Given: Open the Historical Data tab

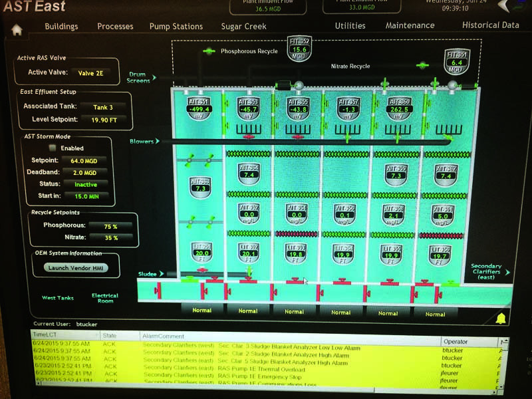Looking at the screenshot, I should tap(491, 25).
